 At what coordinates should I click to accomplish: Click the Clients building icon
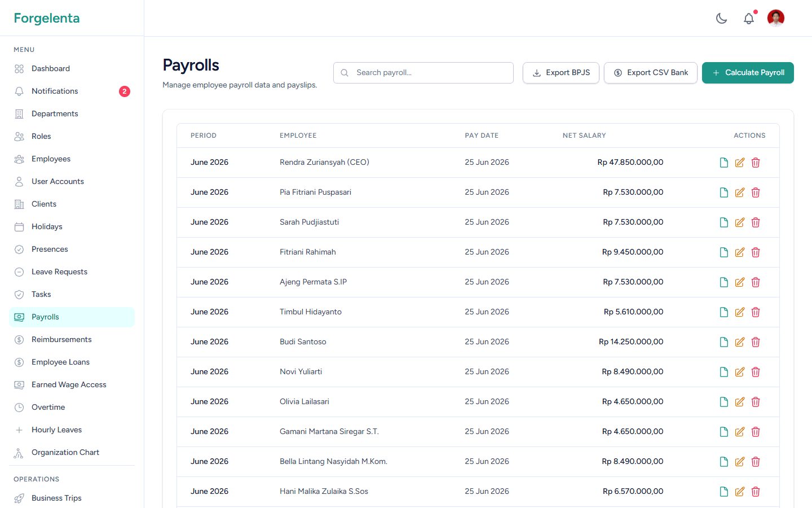coord(19,204)
